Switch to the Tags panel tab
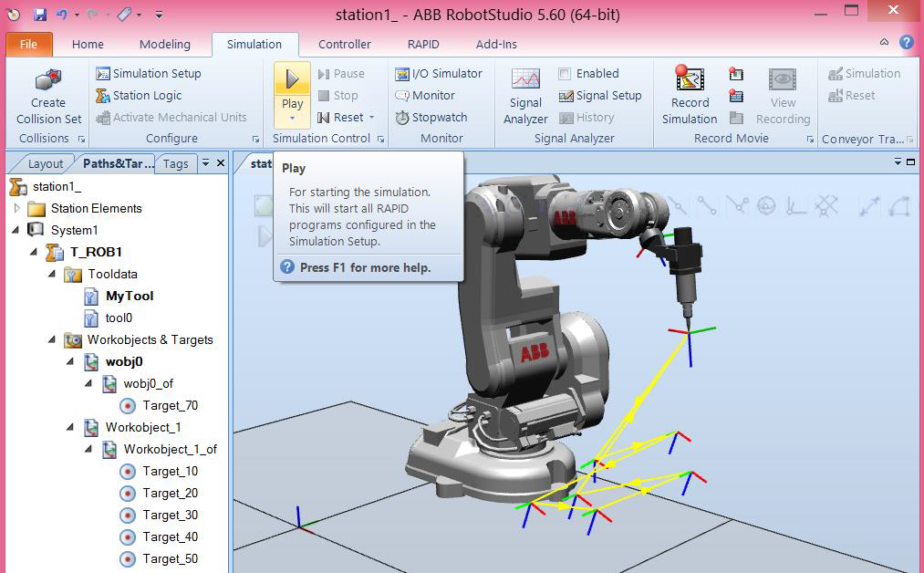Image resolution: width=924 pixels, height=573 pixels. [176, 163]
